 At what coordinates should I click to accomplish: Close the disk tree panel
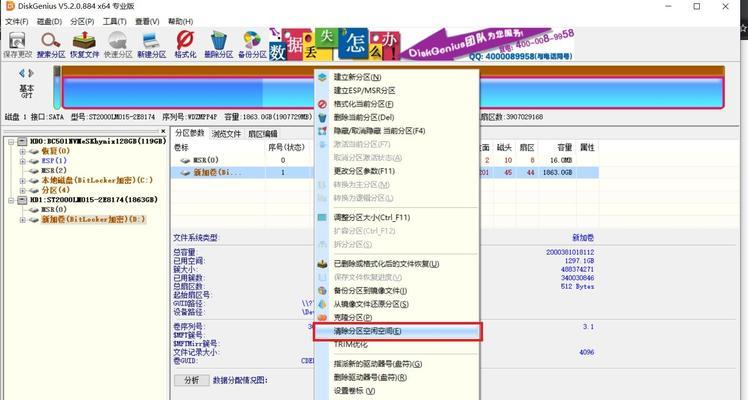163,131
